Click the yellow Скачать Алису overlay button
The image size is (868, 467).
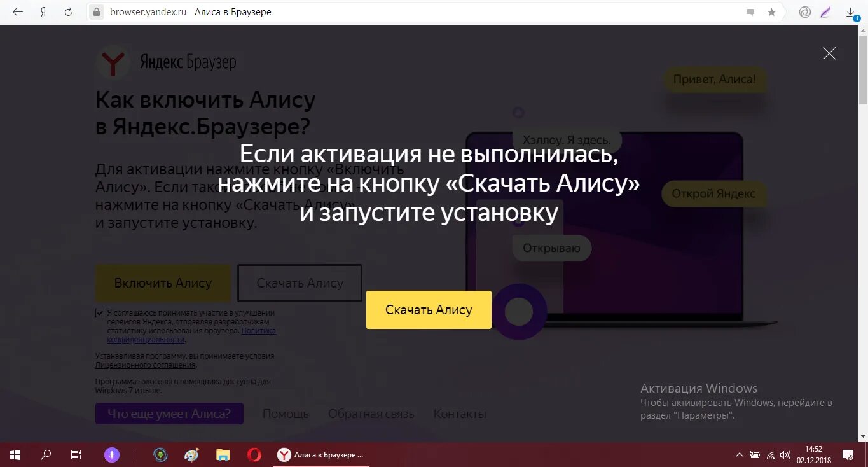coord(429,310)
